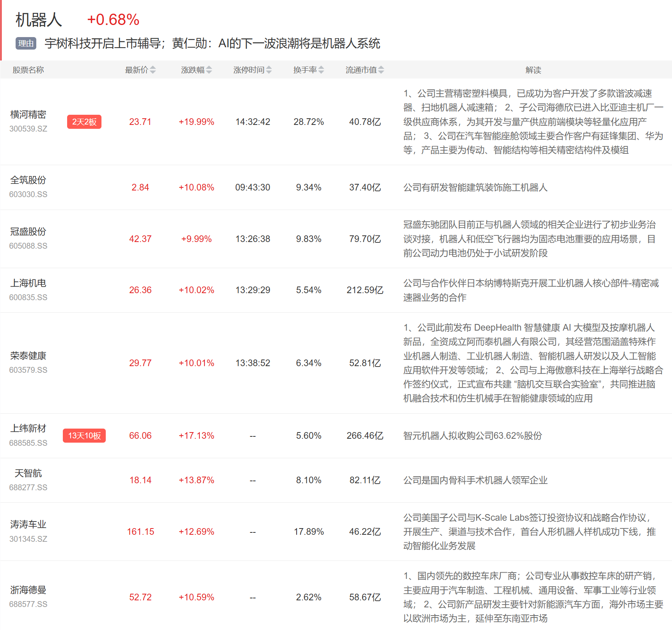
Task: Open stock 上海机电
Action: [x=28, y=283]
